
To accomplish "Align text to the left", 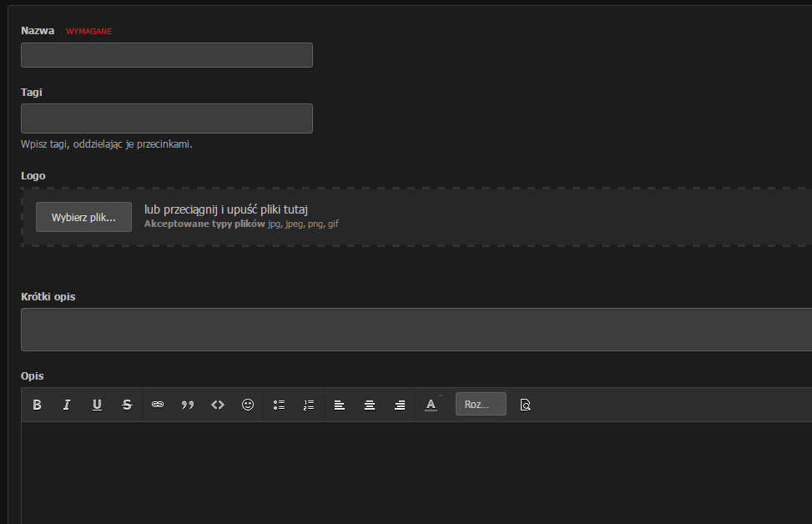I will 340,405.
